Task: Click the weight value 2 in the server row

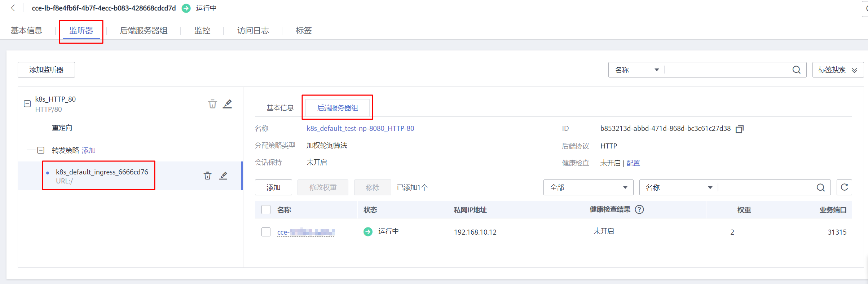Action: [732, 232]
